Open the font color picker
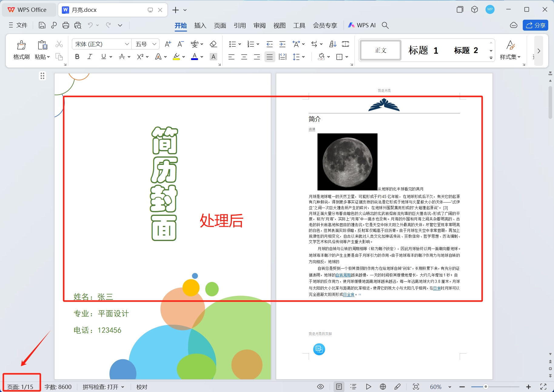The width and height of the screenshot is (554, 392). pyautogui.click(x=194, y=57)
